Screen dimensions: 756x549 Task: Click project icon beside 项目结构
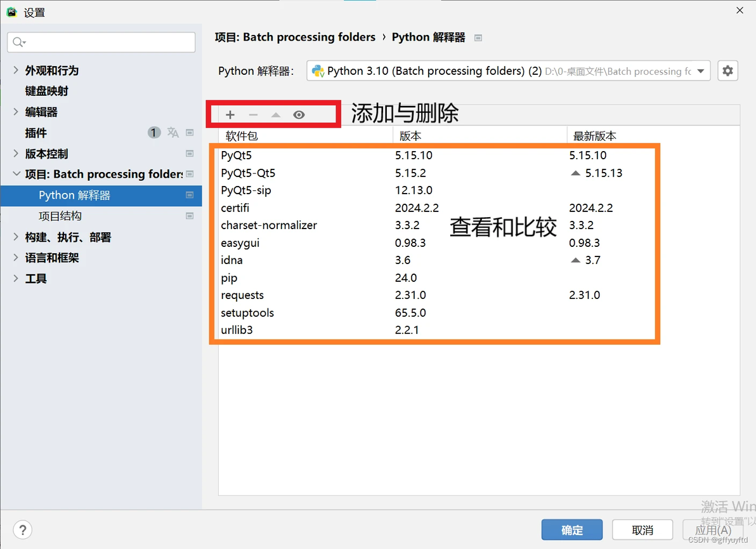pos(190,216)
